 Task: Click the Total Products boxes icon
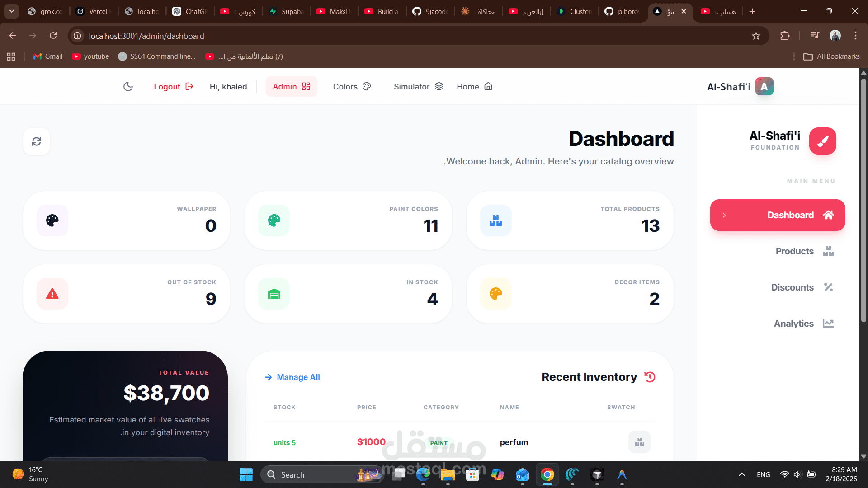(495, 221)
